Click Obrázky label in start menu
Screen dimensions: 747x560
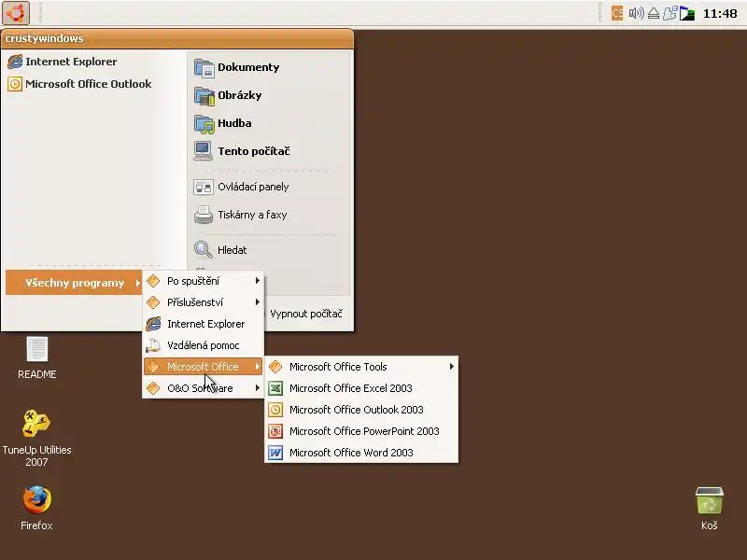tap(240, 95)
